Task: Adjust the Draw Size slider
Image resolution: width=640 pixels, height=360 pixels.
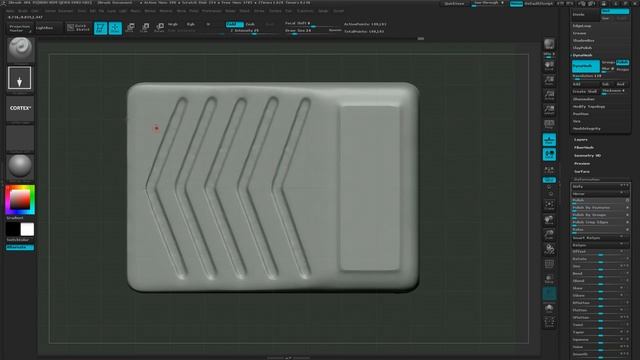Action: coord(306,31)
